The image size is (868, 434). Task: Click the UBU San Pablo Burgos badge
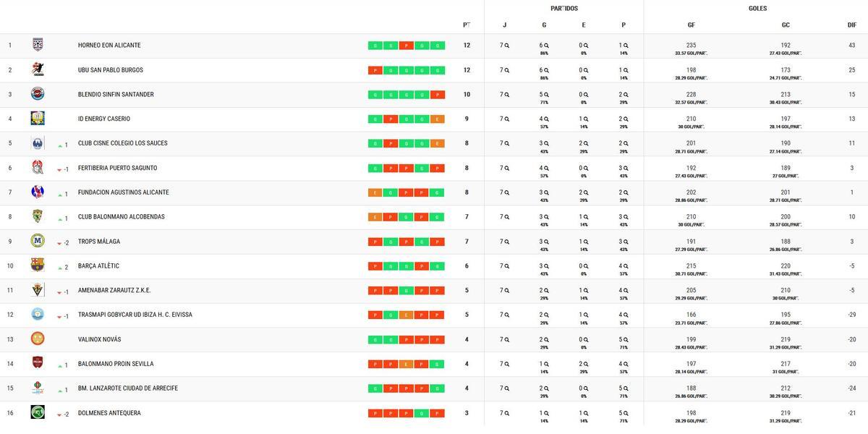coord(37,69)
